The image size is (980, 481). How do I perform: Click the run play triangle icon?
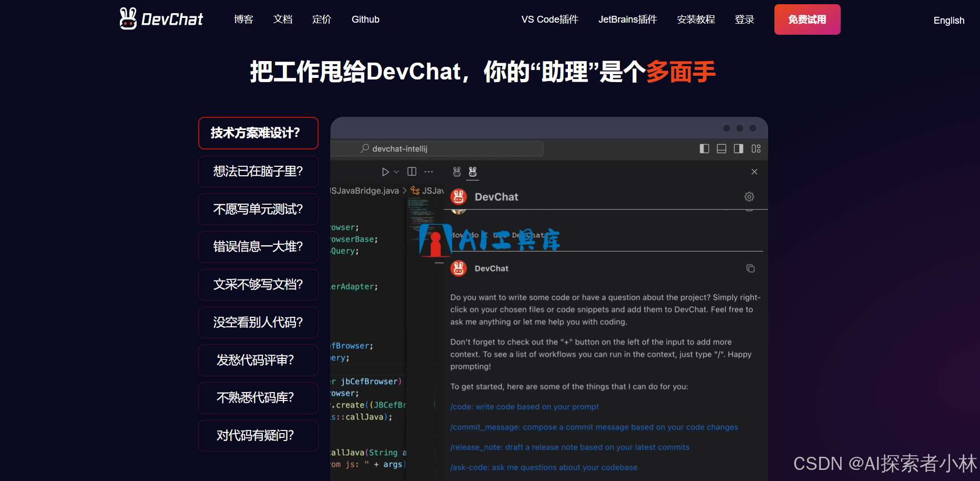coord(385,172)
